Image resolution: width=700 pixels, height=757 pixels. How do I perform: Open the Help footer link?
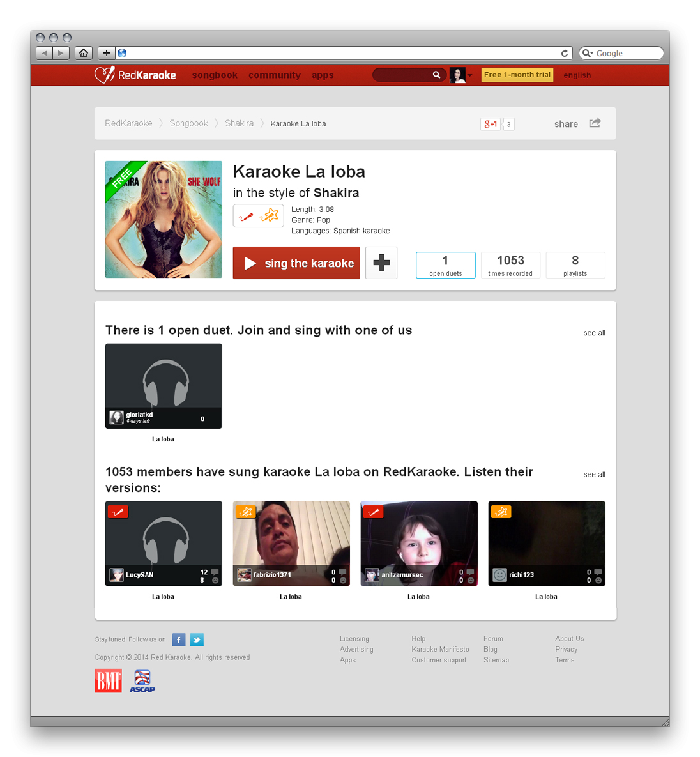(x=418, y=639)
